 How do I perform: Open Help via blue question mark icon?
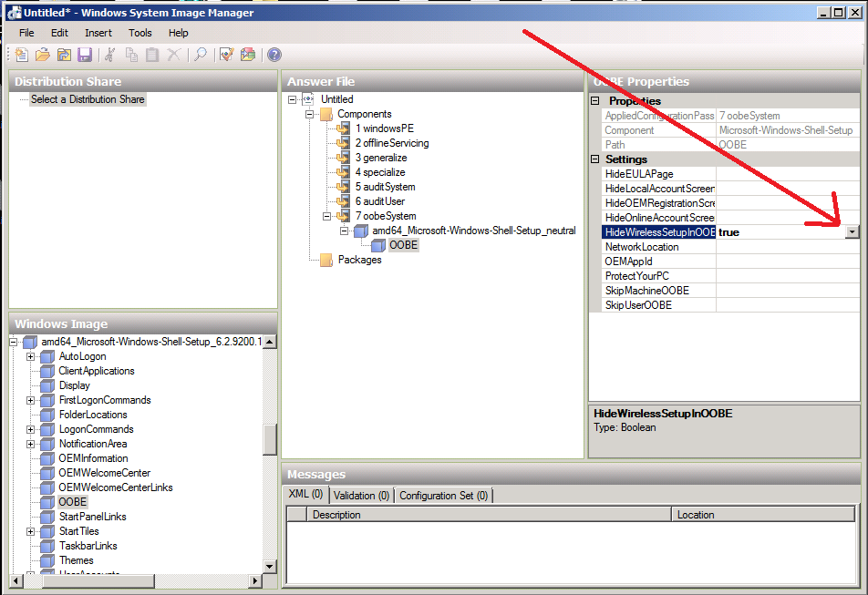274,55
